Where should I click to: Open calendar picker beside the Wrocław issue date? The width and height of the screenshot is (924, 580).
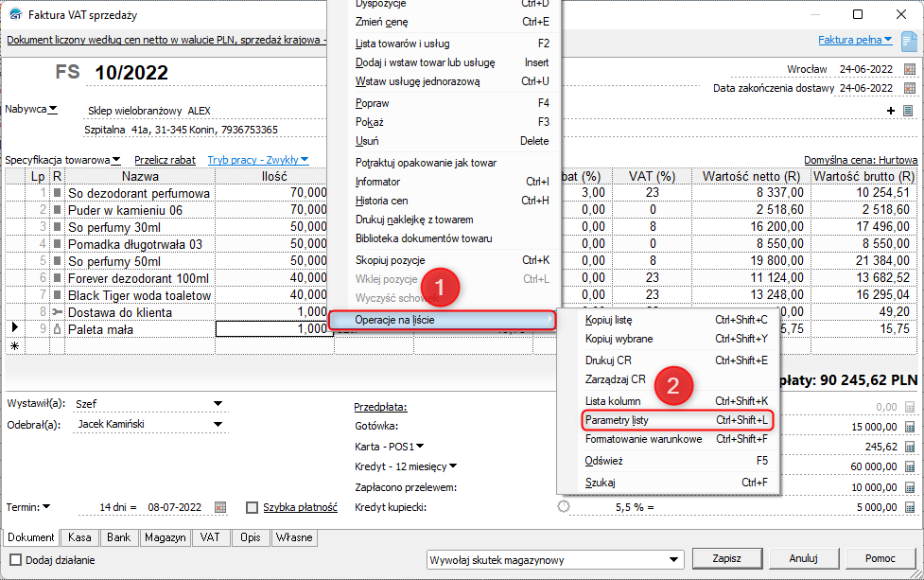click(x=909, y=69)
